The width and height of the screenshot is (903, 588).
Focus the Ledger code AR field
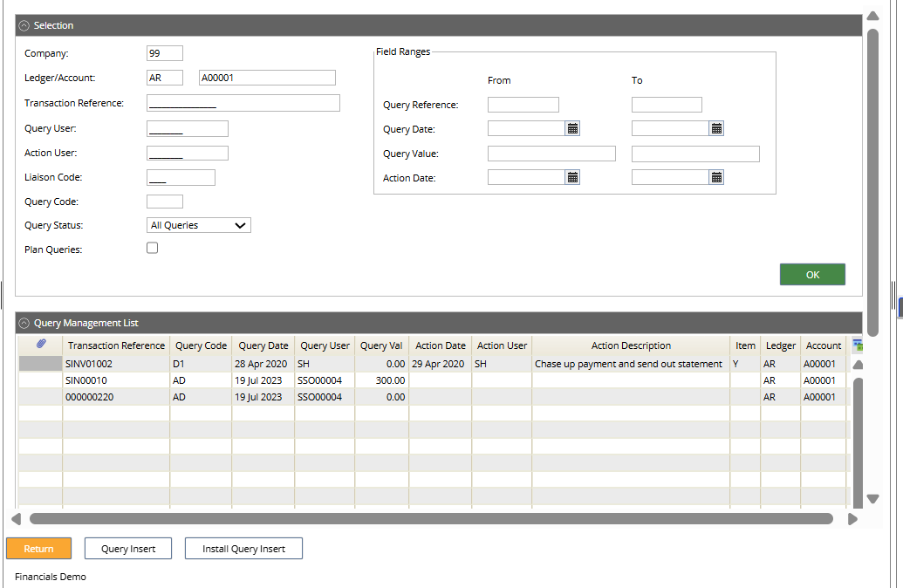coord(165,78)
